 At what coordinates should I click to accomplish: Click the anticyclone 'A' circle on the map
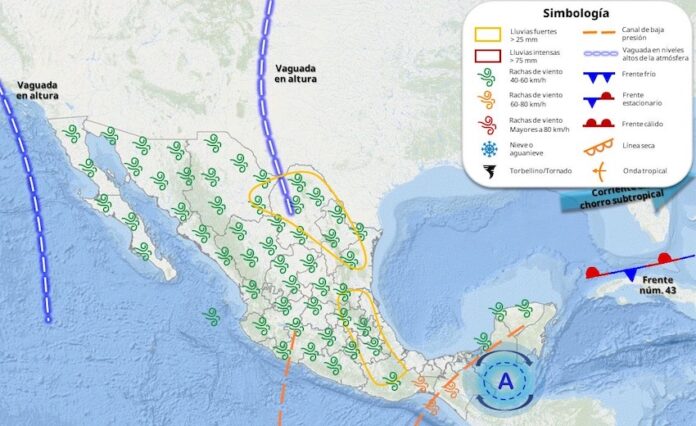click(506, 380)
